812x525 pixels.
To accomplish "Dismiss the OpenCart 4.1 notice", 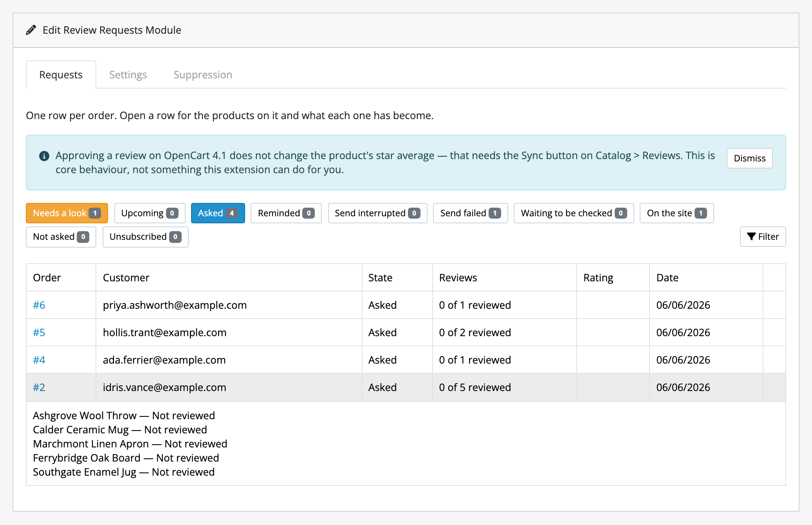I will [x=749, y=158].
